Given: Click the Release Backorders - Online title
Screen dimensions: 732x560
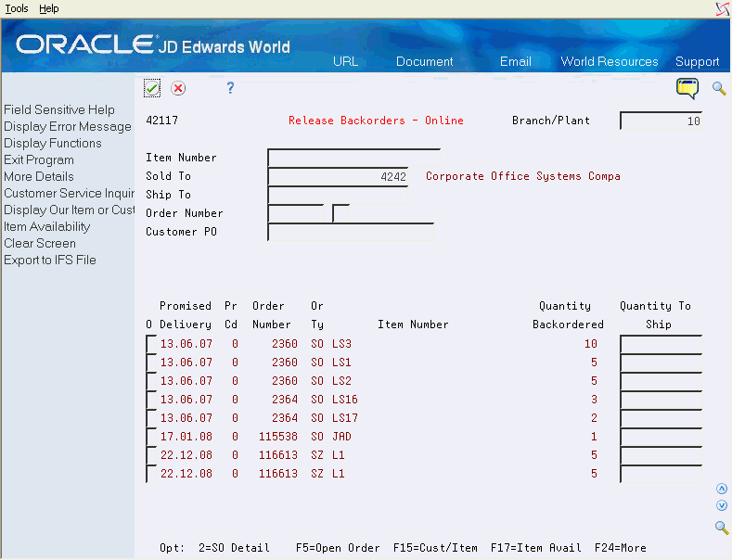Looking at the screenshot, I should 376,121.
